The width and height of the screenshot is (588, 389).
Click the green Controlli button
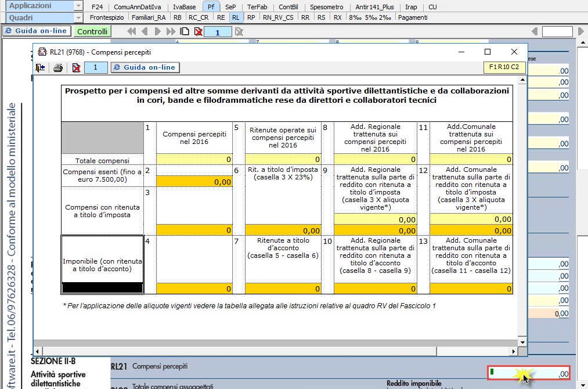pos(92,31)
